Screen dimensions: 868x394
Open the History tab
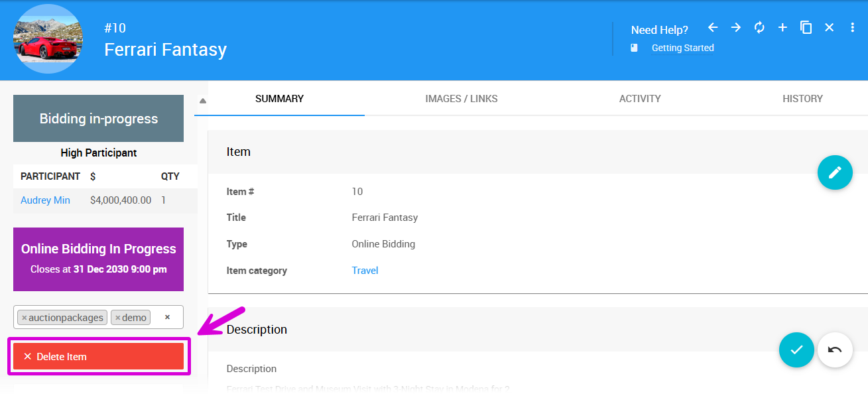[x=802, y=99]
